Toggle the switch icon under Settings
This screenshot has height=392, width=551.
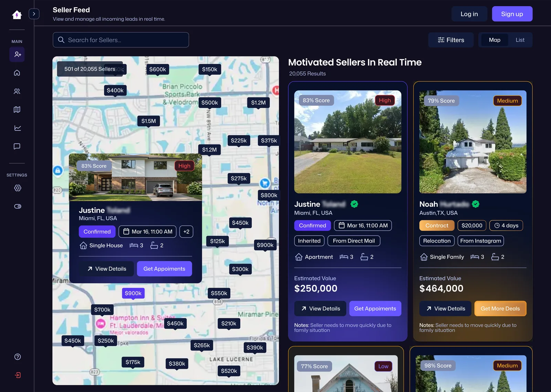coord(18,206)
